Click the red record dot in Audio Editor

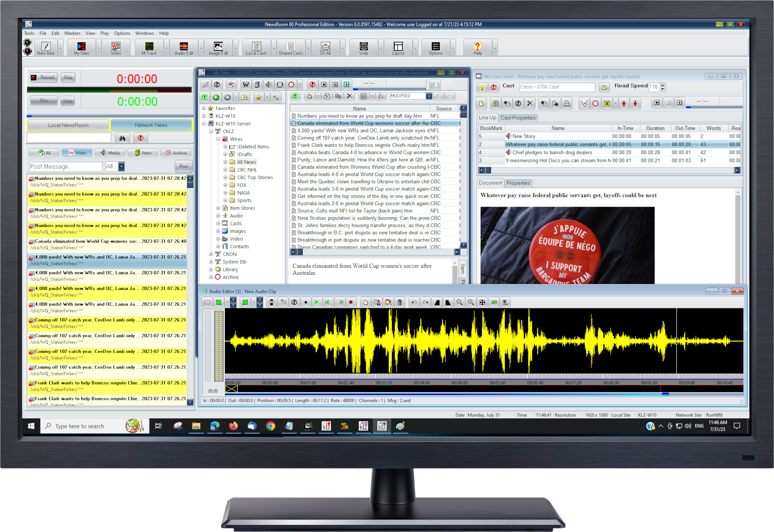(351, 302)
